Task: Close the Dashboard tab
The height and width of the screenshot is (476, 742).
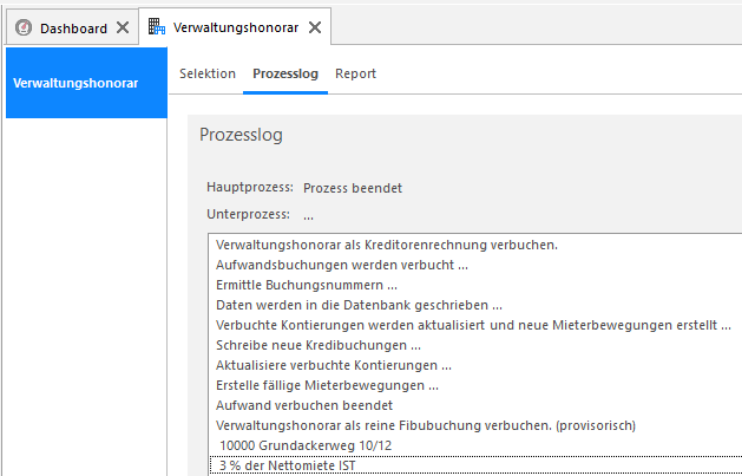Action: [123, 27]
